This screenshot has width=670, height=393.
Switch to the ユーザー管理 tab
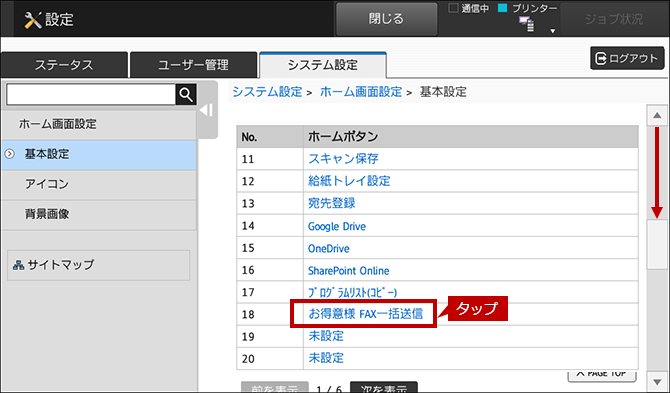click(x=193, y=65)
